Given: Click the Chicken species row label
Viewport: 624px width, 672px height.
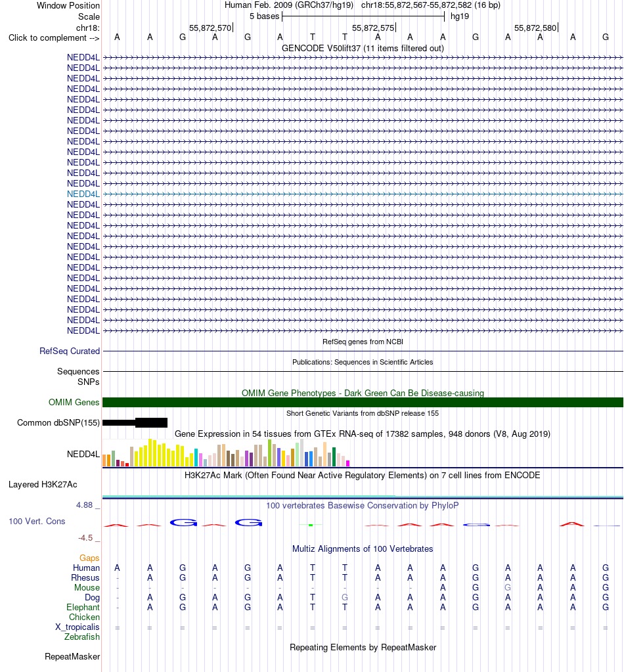Looking at the screenshot, I should tap(85, 617).
